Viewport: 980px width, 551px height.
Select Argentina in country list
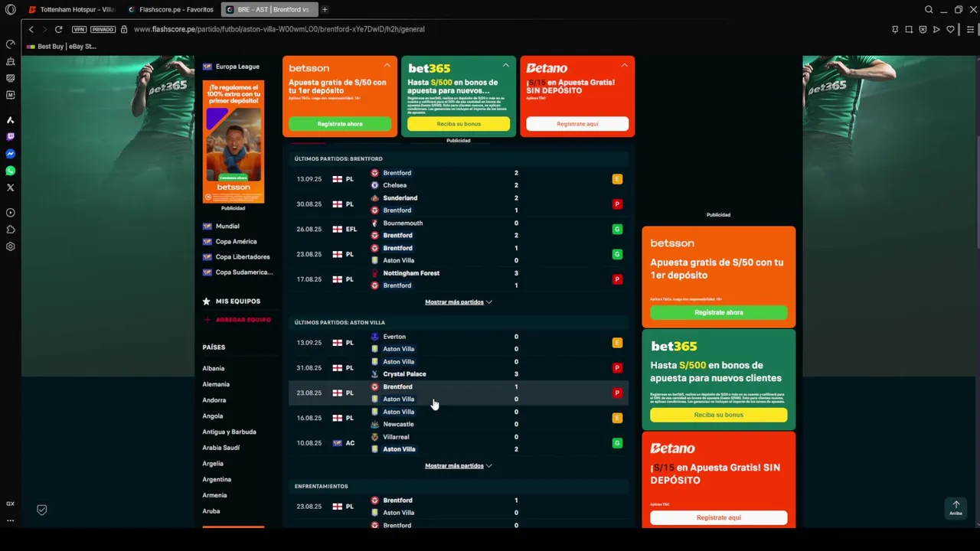point(217,480)
